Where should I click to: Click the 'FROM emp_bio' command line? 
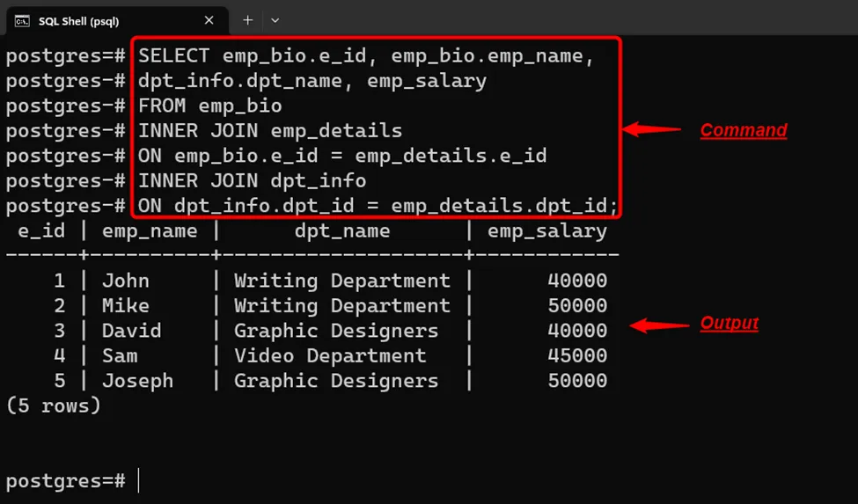210,106
